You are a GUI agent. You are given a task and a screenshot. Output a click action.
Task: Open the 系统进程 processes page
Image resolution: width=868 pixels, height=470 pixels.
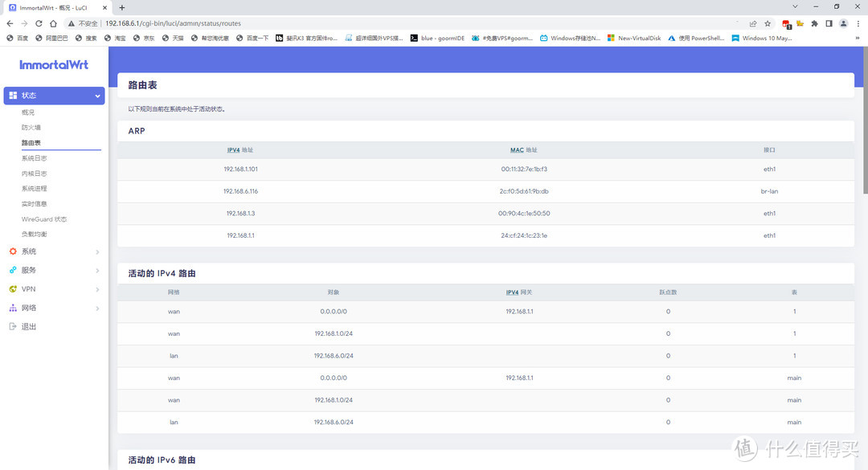[x=35, y=189]
